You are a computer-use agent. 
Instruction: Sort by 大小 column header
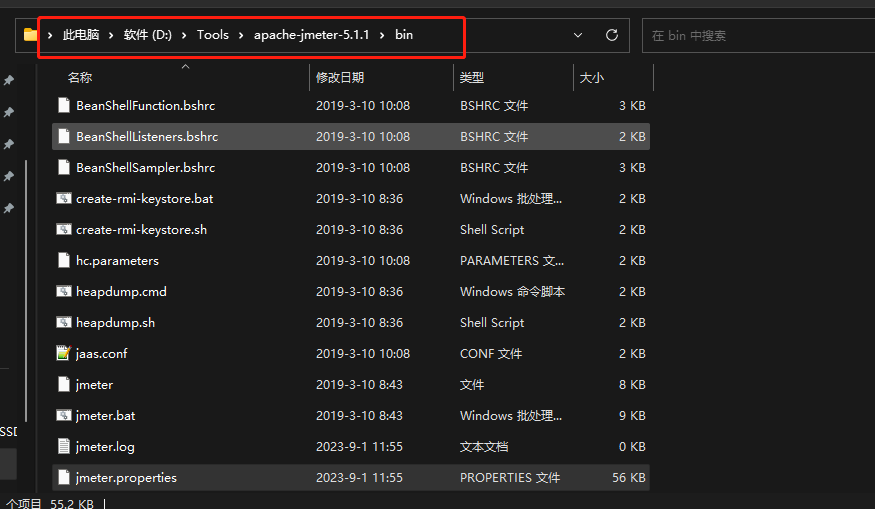tap(592, 78)
